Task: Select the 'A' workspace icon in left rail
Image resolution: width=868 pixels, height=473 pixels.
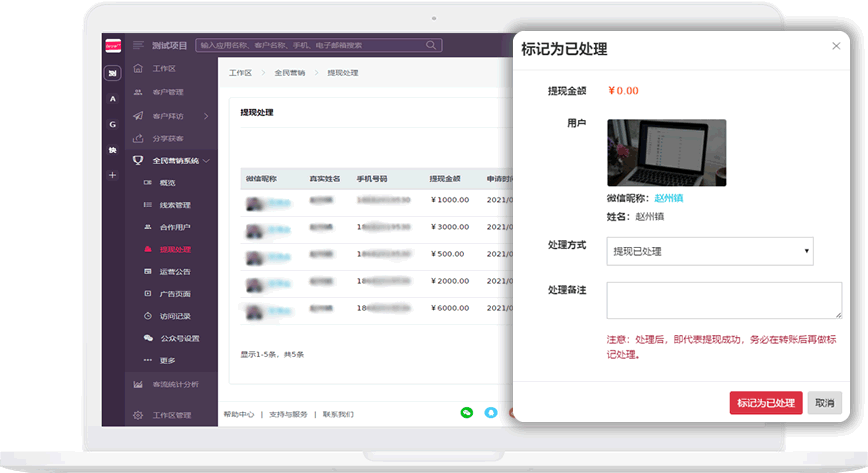Action: pyautogui.click(x=112, y=99)
